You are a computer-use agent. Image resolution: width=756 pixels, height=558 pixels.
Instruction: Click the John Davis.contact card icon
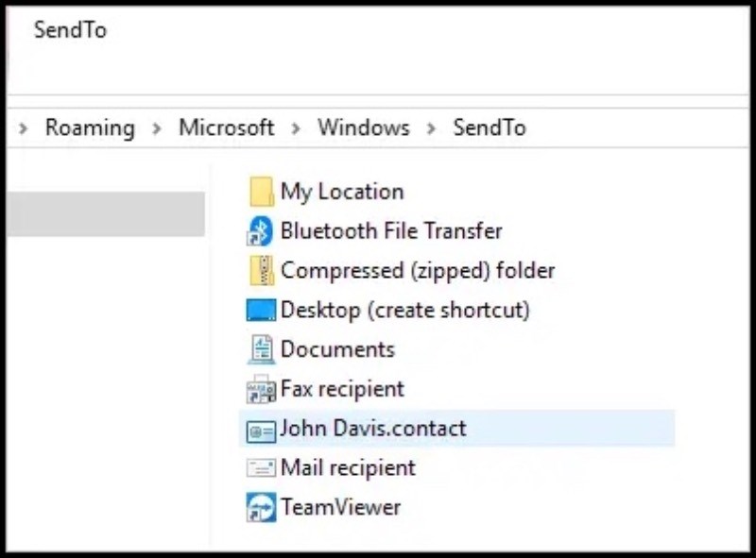coord(261,431)
